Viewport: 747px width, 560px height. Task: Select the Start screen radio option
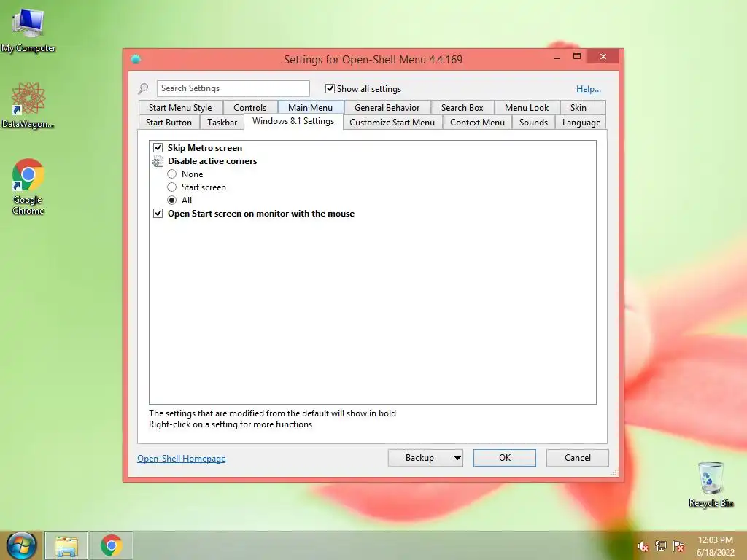click(x=172, y=187)
